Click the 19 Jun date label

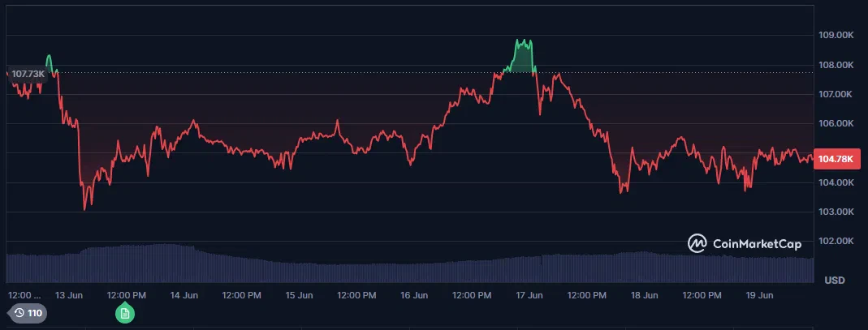(x=759, y=296)
